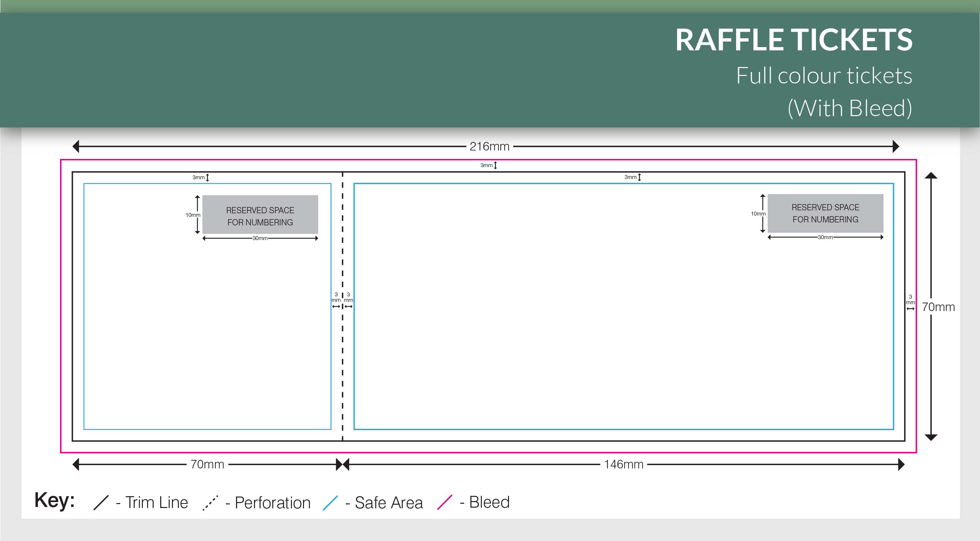Viewport: 980px width, 541px height.
Task: Click the 'Perforation' key label
Action: (272, 503)
